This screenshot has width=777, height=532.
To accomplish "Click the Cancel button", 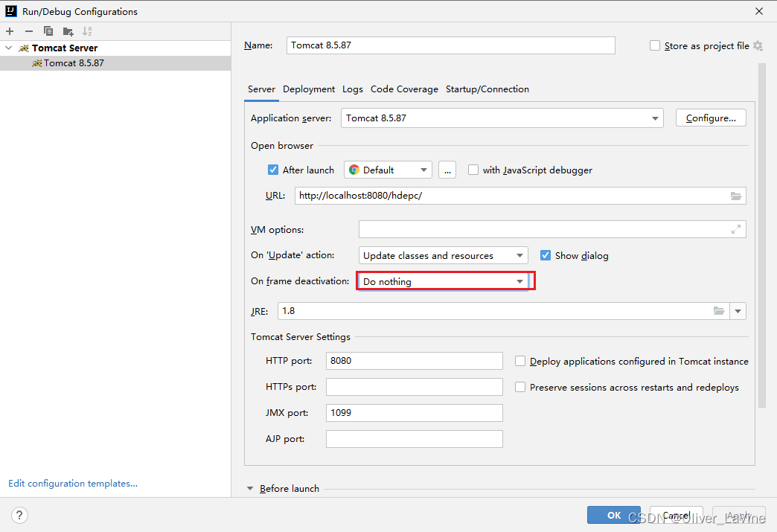I will (x=676, y=515).
